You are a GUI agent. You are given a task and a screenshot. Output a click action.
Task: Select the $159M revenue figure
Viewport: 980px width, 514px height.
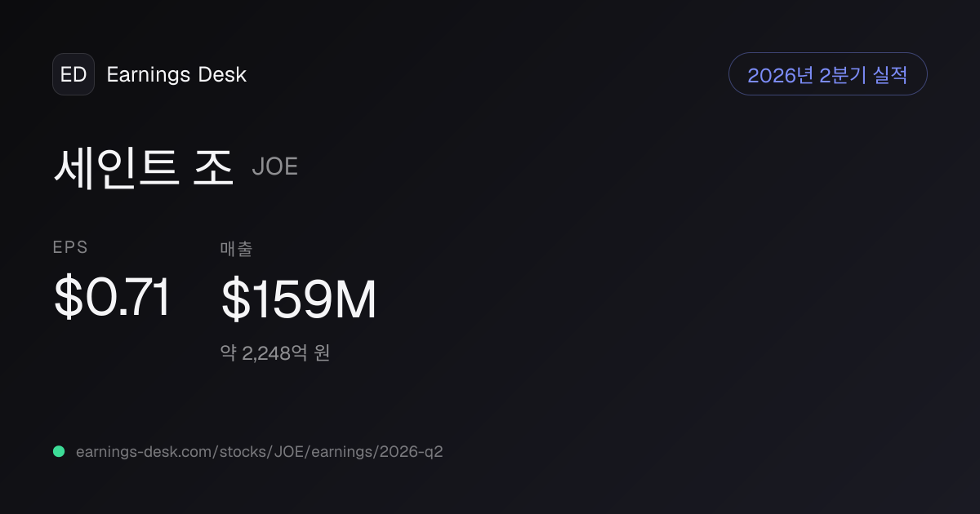pyautogui.click(x=299, y=299)
